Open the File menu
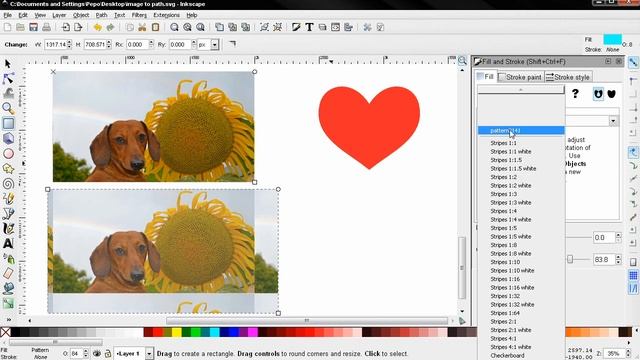This screenshot has width=640, height=360. [x=7, y=15]
